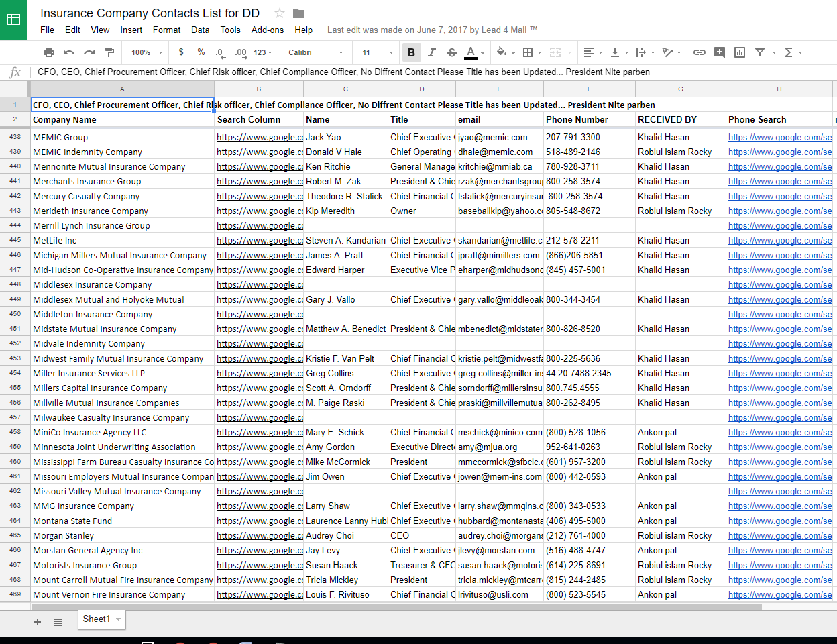The image size is (837, 644).
Task: Click the Print icon in toolbar
Action: click(49, 52)
